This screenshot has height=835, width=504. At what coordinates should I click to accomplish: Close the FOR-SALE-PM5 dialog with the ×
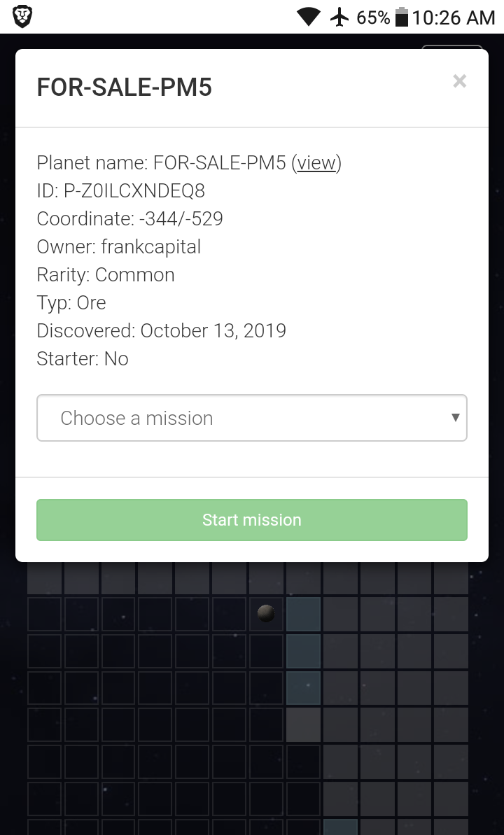click(459, 81)
